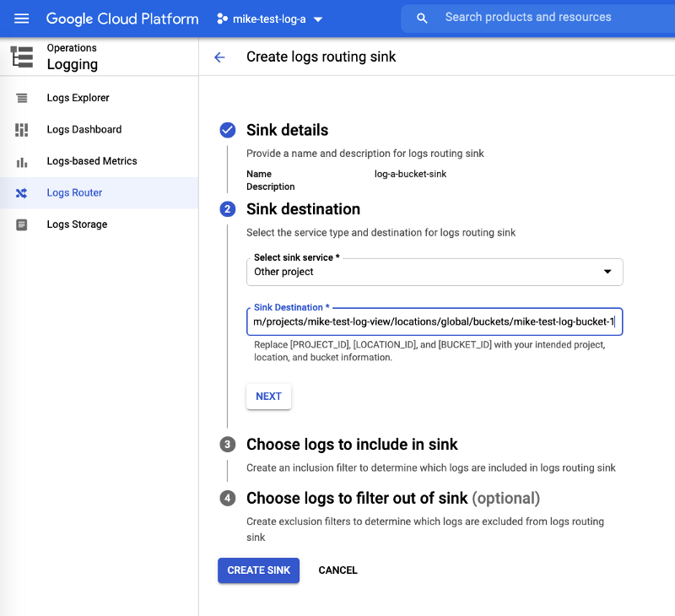Click the project selector hexagon icon
Image resolution: width=675 pixels, height=616 pixels.
coord(222,19)
